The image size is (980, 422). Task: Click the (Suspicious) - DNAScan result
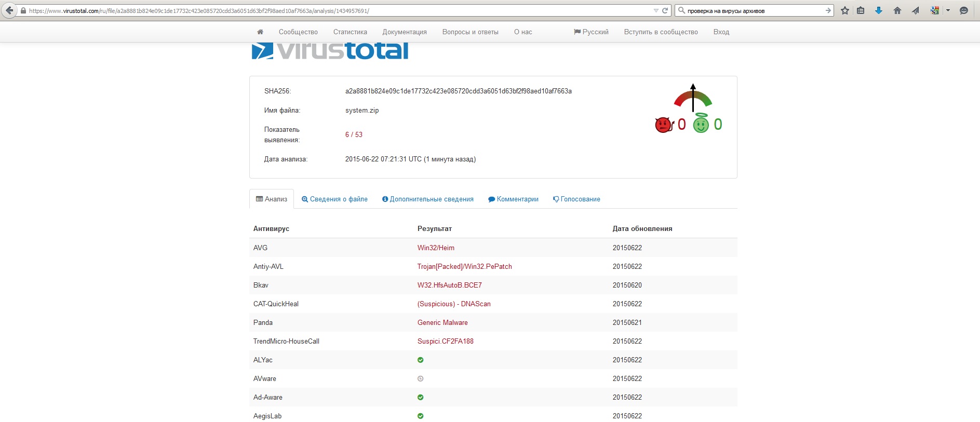pos(454,304)
